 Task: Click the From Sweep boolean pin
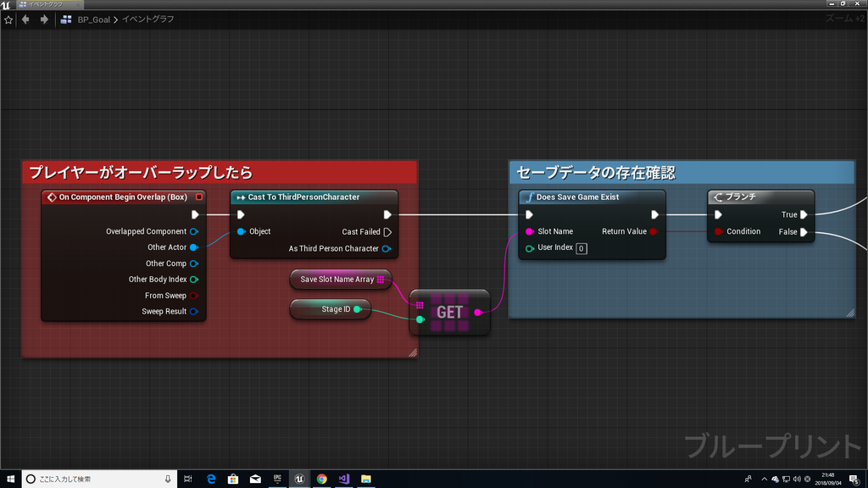[194, 296]
